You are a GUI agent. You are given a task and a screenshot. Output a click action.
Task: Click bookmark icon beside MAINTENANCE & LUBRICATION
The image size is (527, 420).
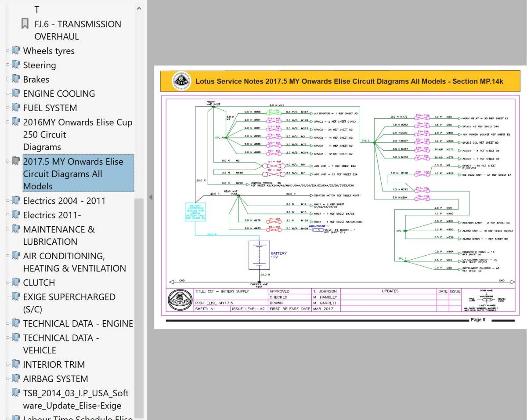(16, 229)
